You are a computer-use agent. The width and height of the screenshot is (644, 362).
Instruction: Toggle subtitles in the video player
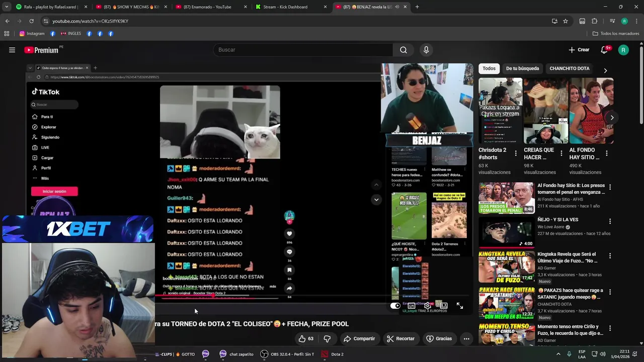[412, 306]
